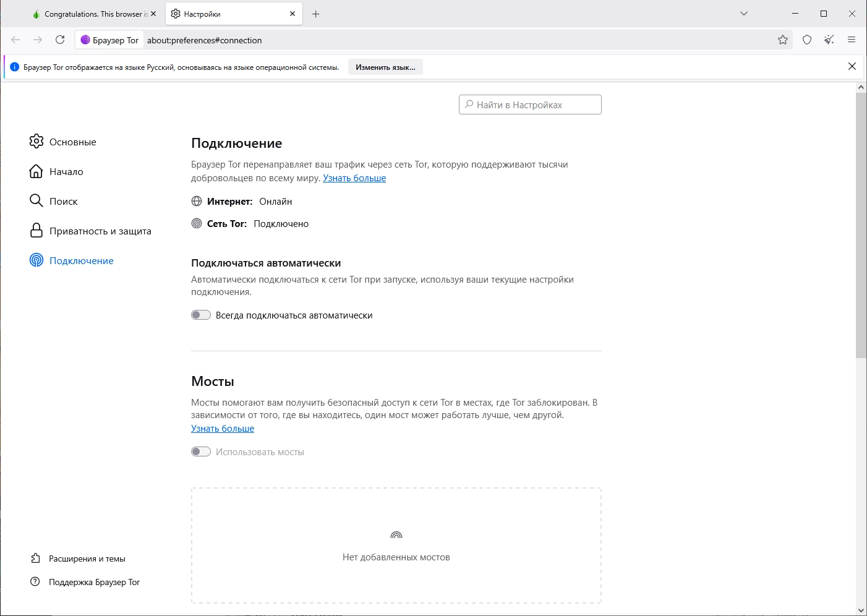This screenshot has width=867, height=616.
Task: Expand the list all tabs chevron
Action: point(744,14)
